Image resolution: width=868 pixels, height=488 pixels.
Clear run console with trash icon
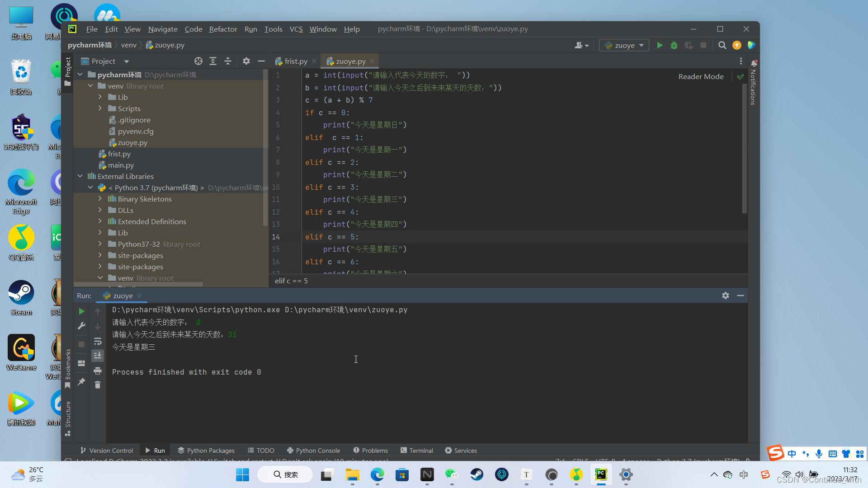(98, 385)
